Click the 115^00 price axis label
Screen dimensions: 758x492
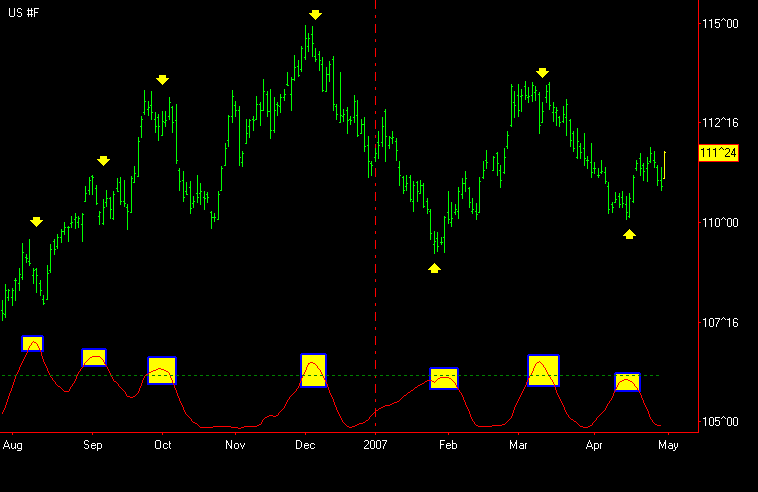click(x=720, y=23)
